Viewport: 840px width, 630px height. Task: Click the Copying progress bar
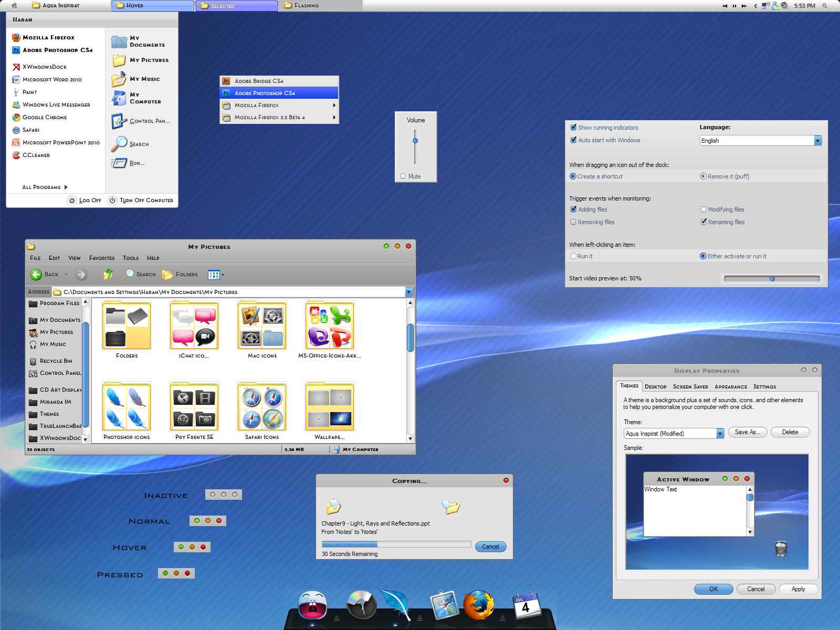396,544
